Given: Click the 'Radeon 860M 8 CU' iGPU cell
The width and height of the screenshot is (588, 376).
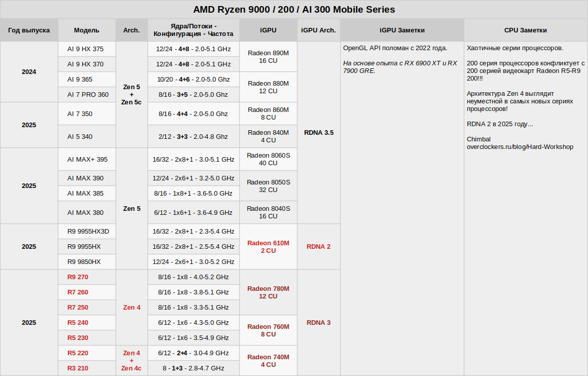Looking at the screenshot, I should (x=268, y=114).
